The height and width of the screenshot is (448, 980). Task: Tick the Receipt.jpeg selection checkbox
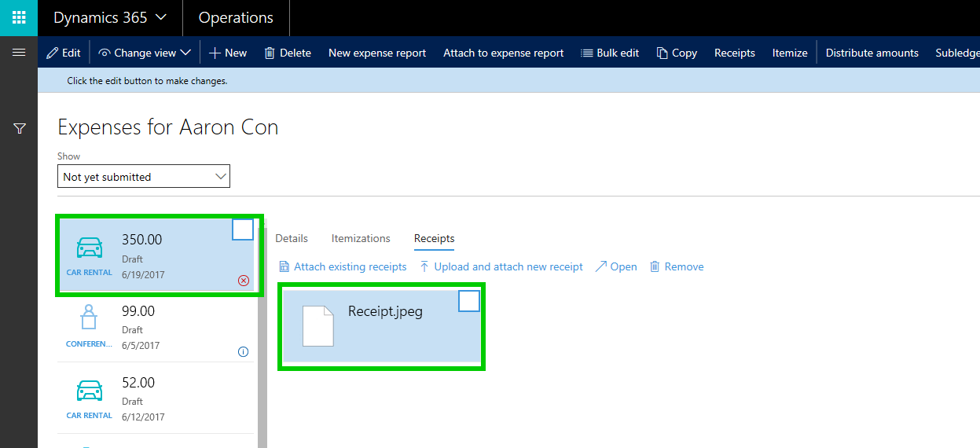pos(468,301)
